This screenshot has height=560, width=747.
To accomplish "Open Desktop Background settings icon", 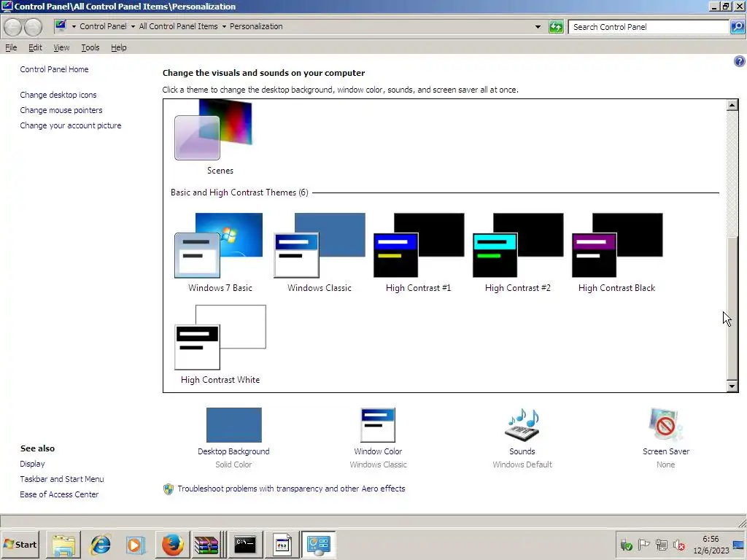I will (x=234, y=425).
